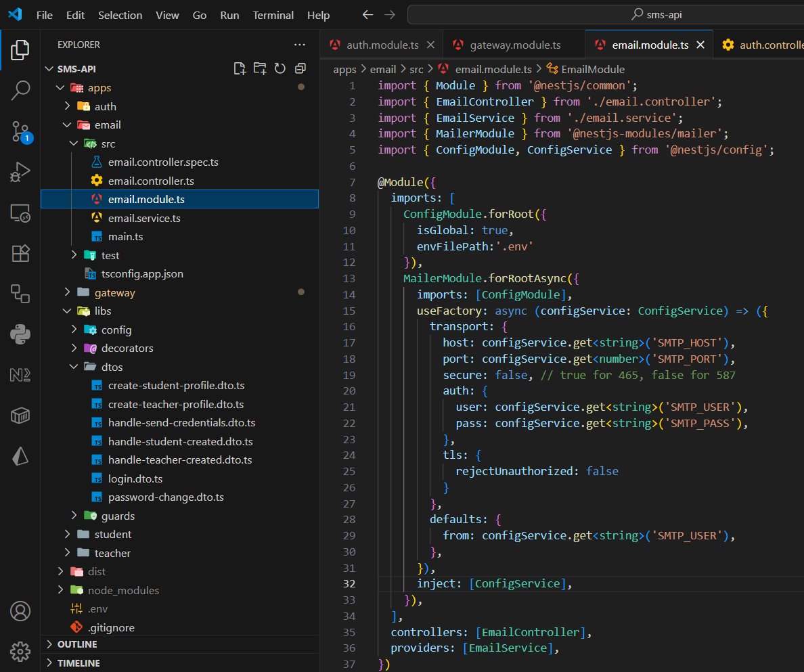Screen dimensions: 804x672
Task: Switch to the auth.module.ts tab
Action: [x=382, y=45]
